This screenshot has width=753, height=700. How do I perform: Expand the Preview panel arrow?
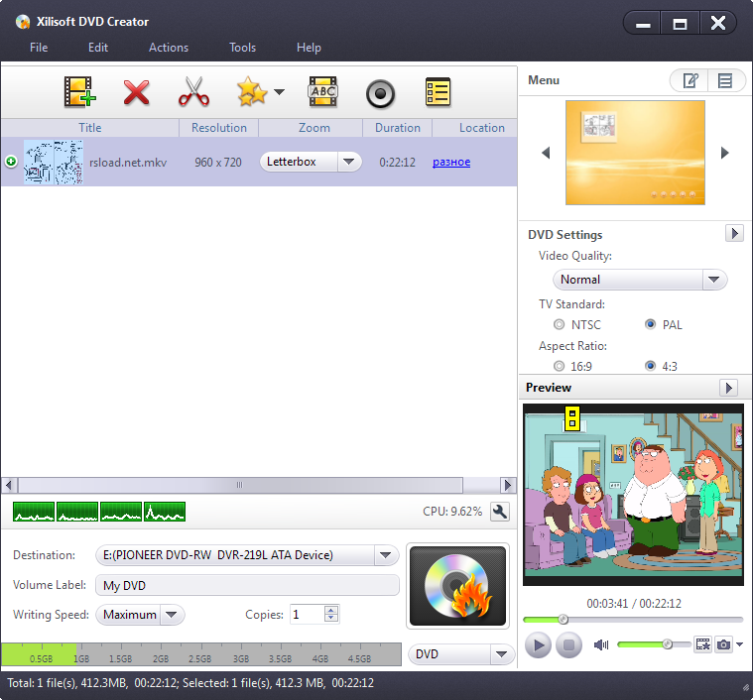(728, 388)
